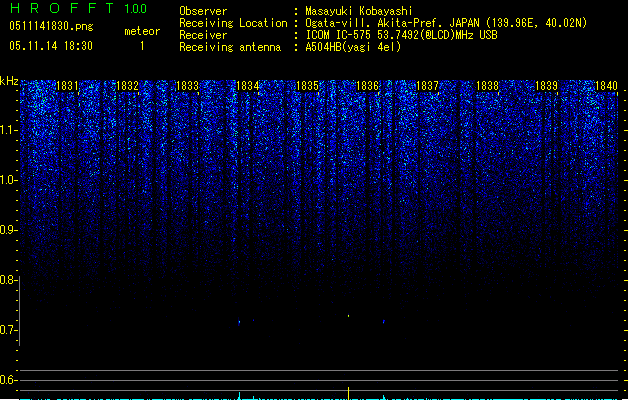Select the file name 0511141830.png
629x400 pixels.
click(51, 26)
